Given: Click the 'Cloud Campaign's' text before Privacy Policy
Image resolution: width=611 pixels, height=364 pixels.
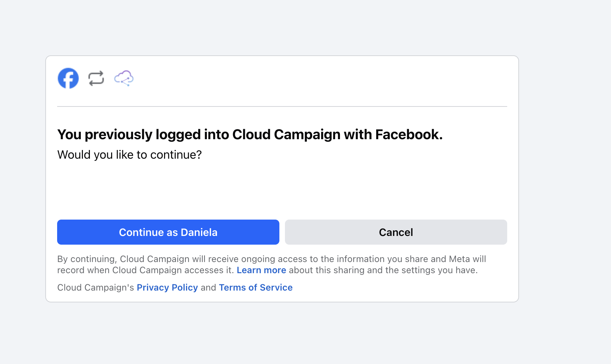Looking at the screenshot, I should pos(95,288).
